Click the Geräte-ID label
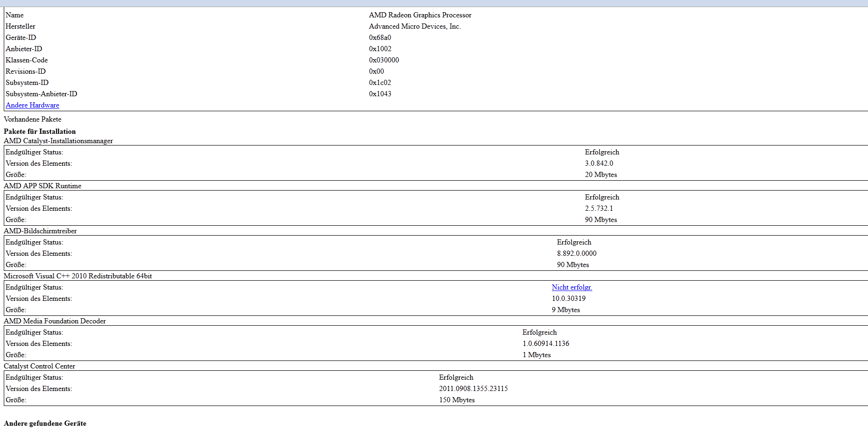Screen dimensions: 868x429 [x=21, y=38]
